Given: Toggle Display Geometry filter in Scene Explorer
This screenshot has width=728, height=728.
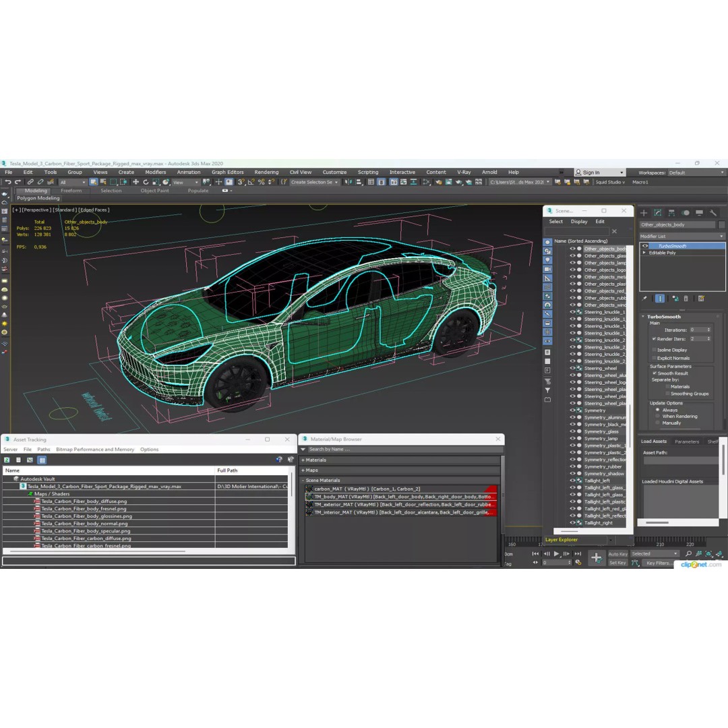Looking at the screenshot, I should [548, 243].
